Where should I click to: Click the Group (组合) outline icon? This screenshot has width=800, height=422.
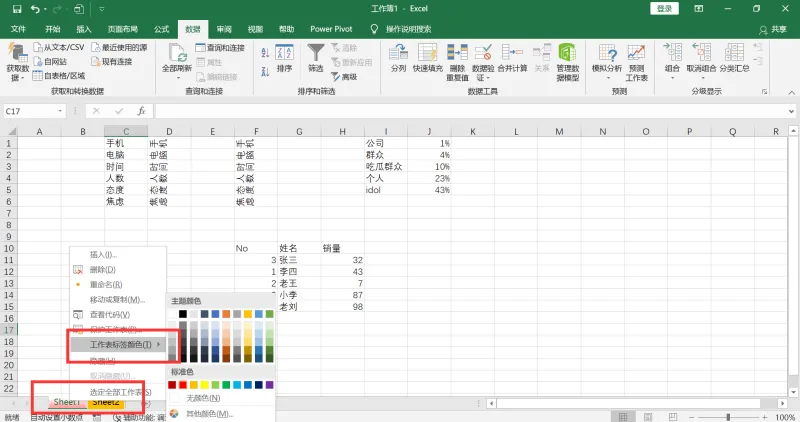pyautogui.click(x=672, y=53)
